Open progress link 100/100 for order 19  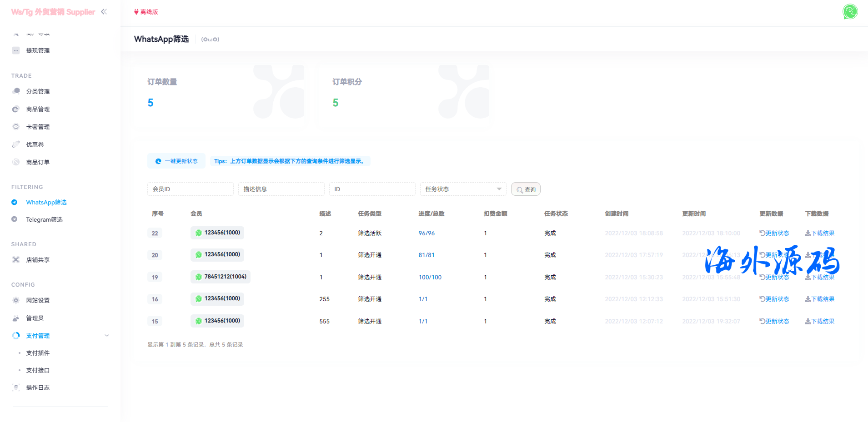click(430, 277)
